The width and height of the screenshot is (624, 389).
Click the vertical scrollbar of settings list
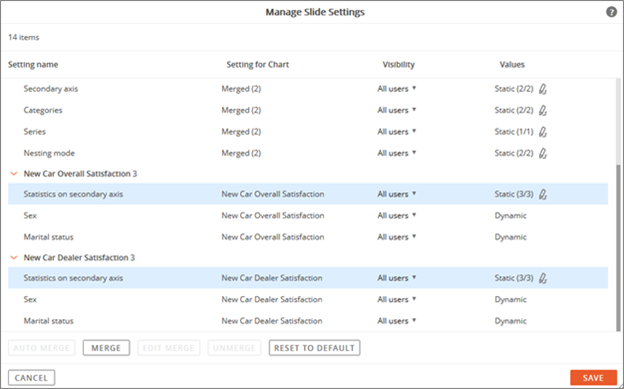618,247
